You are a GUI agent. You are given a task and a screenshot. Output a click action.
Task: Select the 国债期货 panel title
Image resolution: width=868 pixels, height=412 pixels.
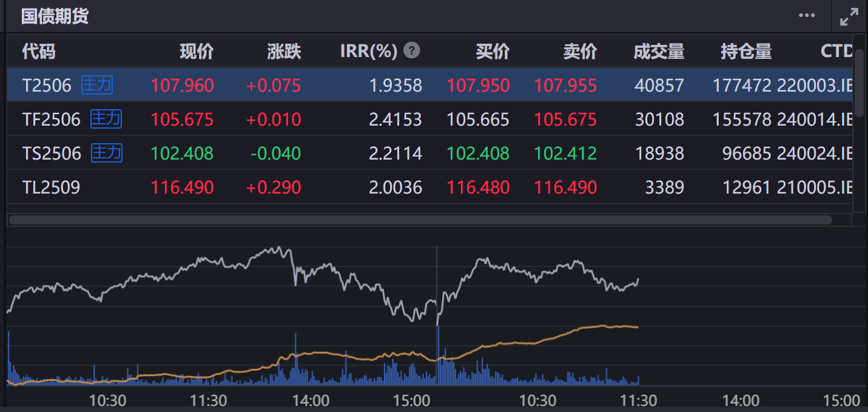click(x=54, y=16)
